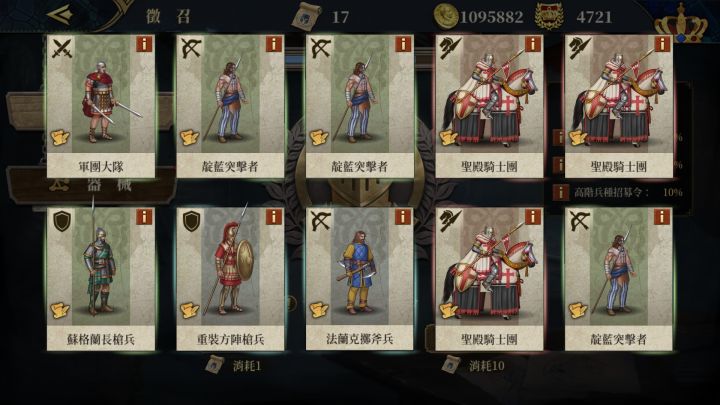Click the info icon on 重裝方陣槍兵 card
This screenshot has width=720, height=405.
[x=274, y=217]
